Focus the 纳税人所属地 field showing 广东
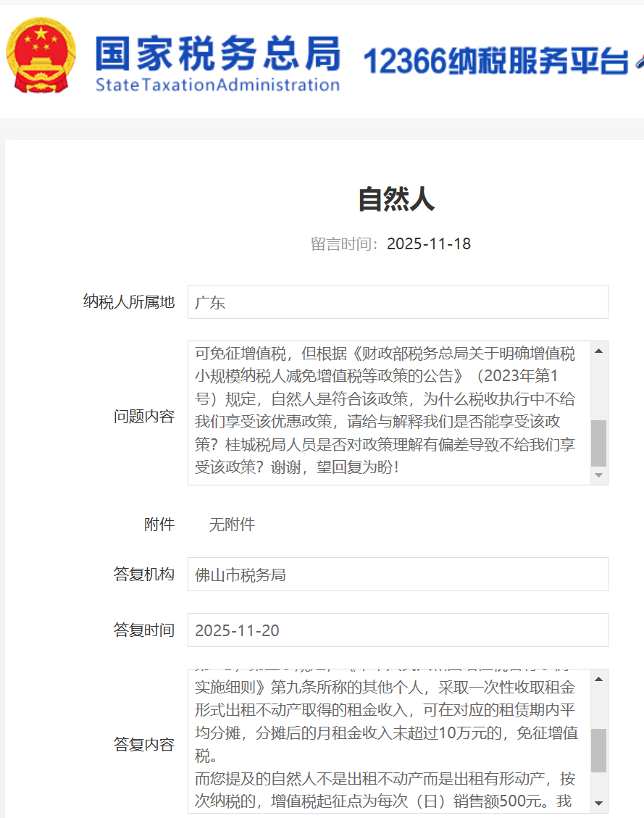Viewport: 644px width, 818px height. click(397, 302)
